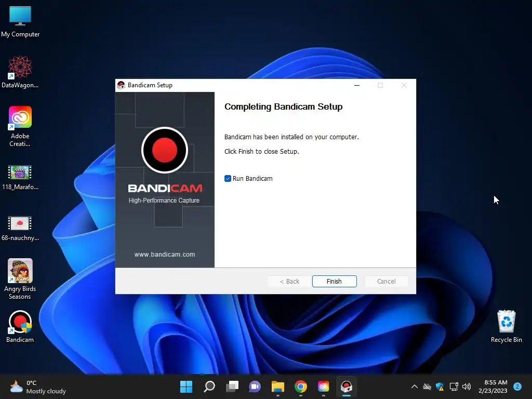The image size is (532, 399).
Task: Click the Run Bandicam label text
Action: (252, 179)
